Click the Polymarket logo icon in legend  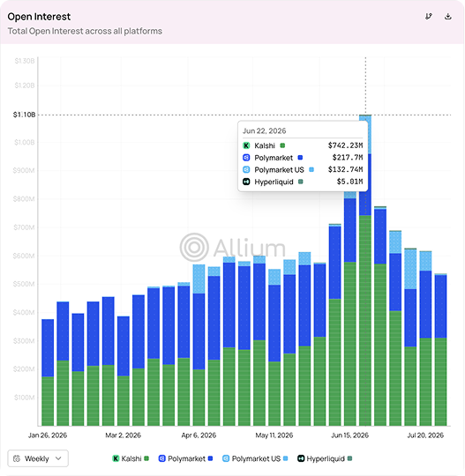click(162, 458)
